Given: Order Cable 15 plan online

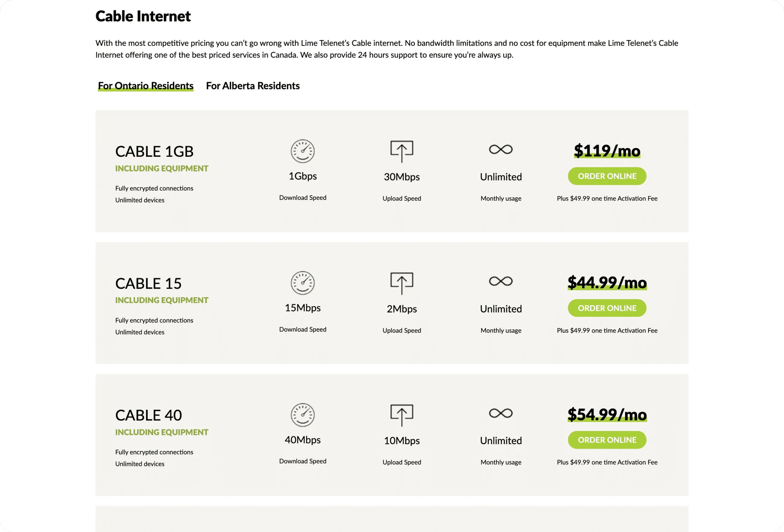Looking at the screenshot, I should 607,308.
